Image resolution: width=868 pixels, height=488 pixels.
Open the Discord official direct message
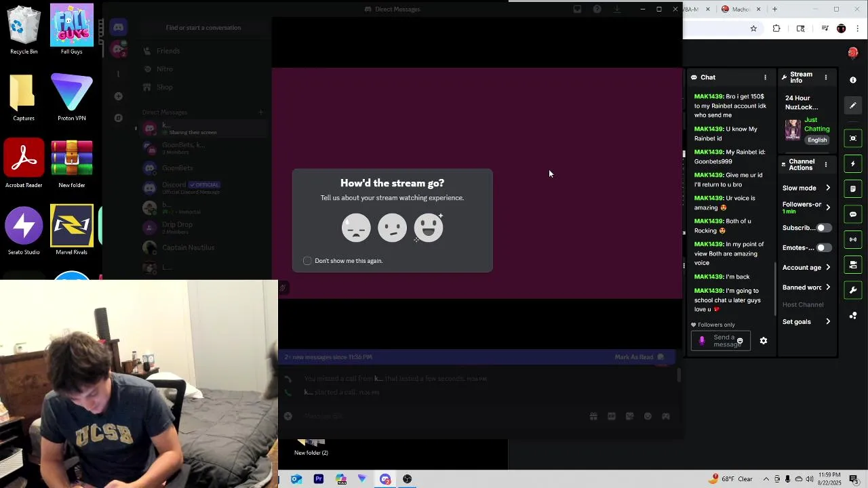point(203,188)
